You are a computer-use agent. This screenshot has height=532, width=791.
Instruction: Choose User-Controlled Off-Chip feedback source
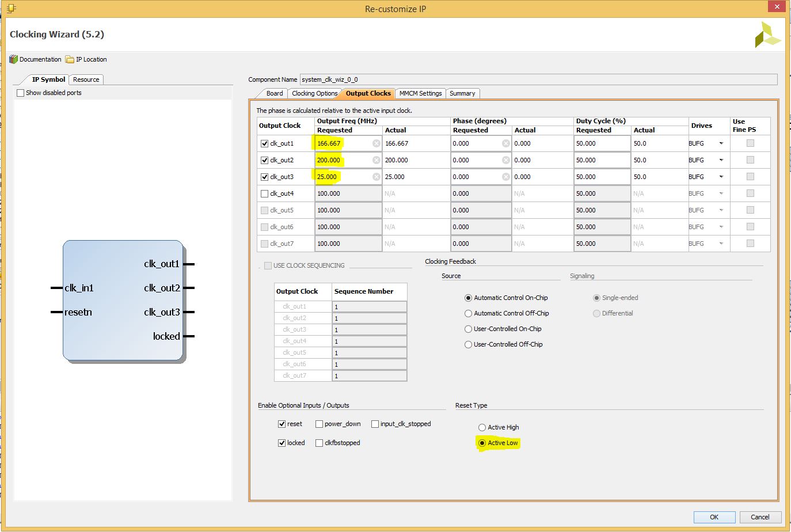click(x=468, y=344)
